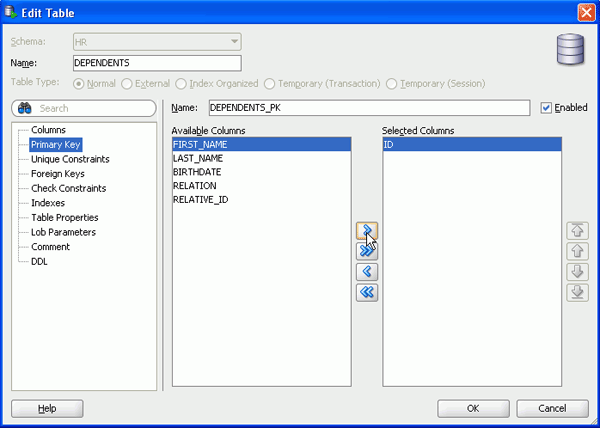Select FIRST_NAME in Available Columns
The image size is (600, 428).
coord(262,145)
